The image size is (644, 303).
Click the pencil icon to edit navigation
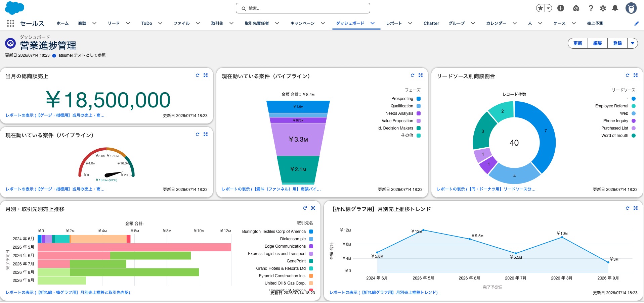pos(636,23)
